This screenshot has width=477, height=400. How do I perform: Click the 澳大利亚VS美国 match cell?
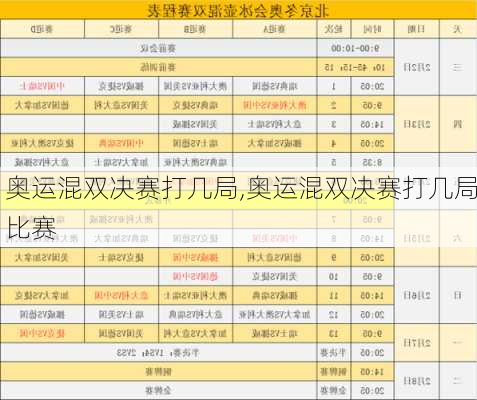coord(195,86)
